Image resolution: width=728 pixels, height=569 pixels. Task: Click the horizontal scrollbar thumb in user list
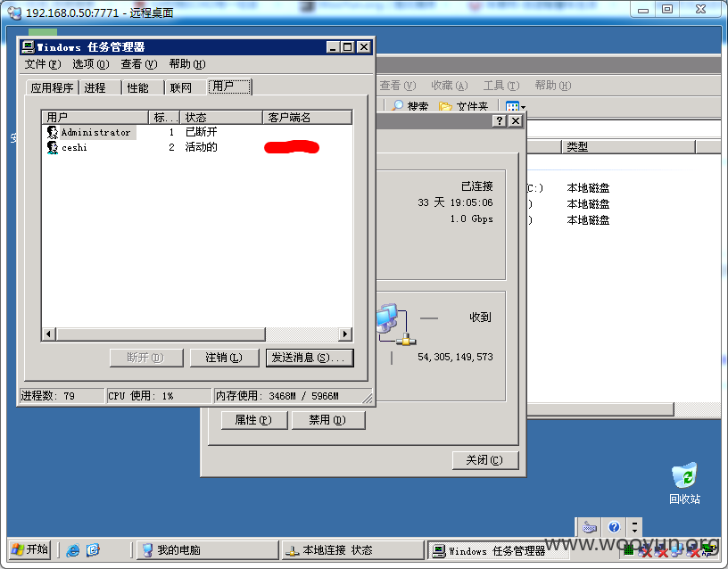click(161, 334)
